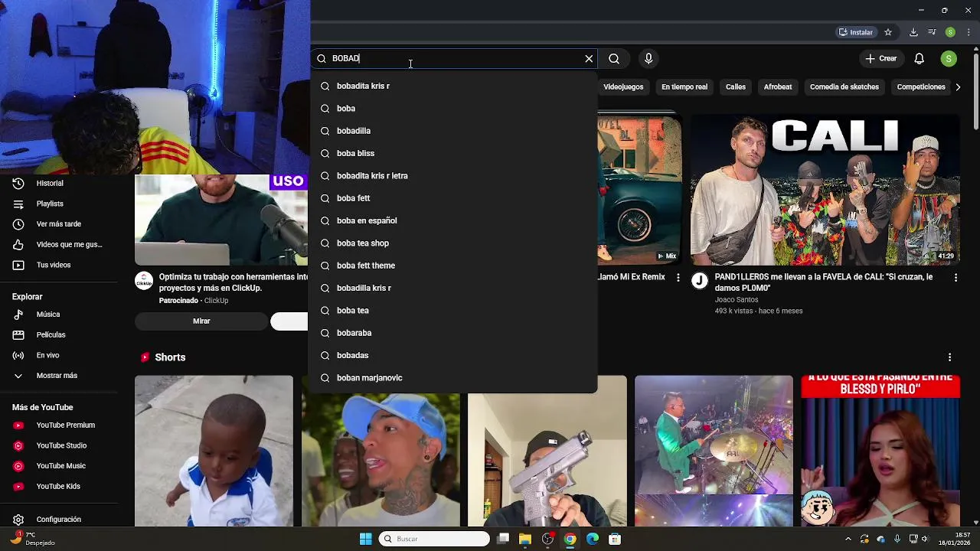Select suggestion "boba tea shop"
The width and height of the screenshot is (980, 551).
tap(452, 243)
